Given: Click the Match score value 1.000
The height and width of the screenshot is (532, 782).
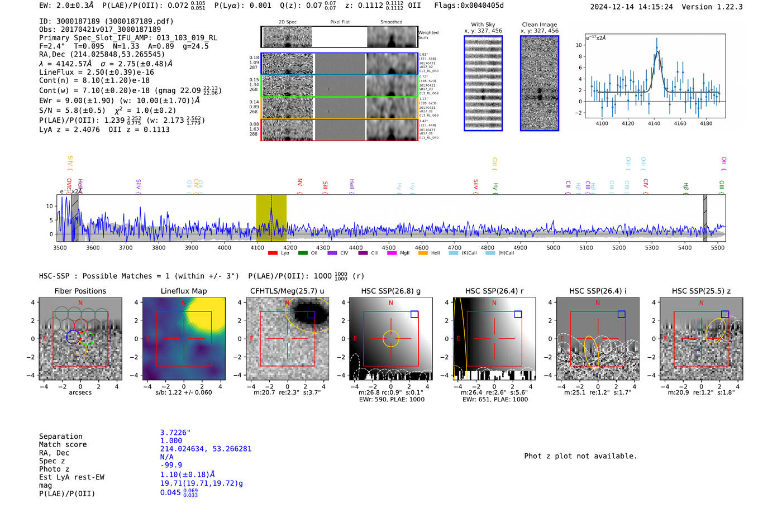Looking at the screenshot, I should pyautogui.click(x=171, y=440).
